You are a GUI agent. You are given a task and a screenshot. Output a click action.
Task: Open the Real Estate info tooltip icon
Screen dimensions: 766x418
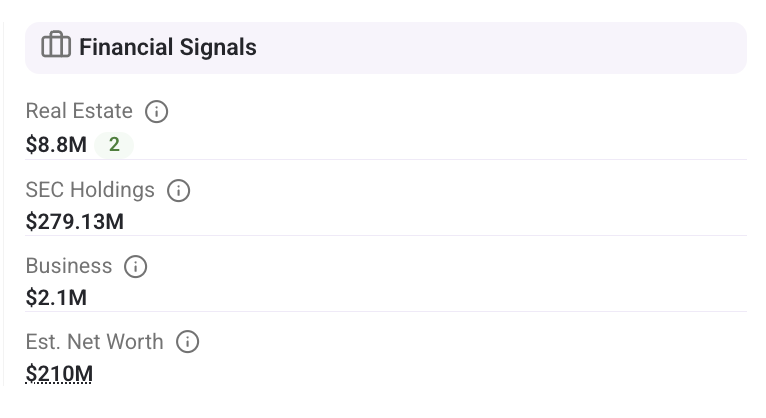click(156, 111)
